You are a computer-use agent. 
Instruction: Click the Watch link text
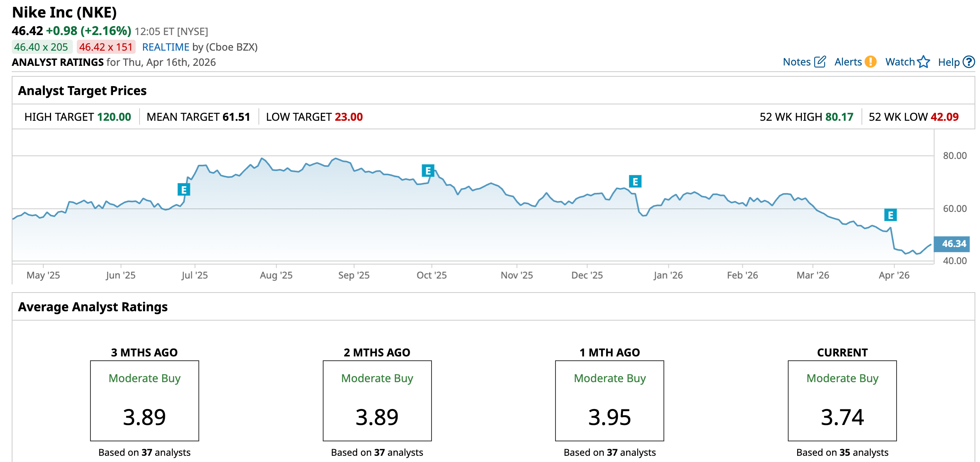click(900, 62)
